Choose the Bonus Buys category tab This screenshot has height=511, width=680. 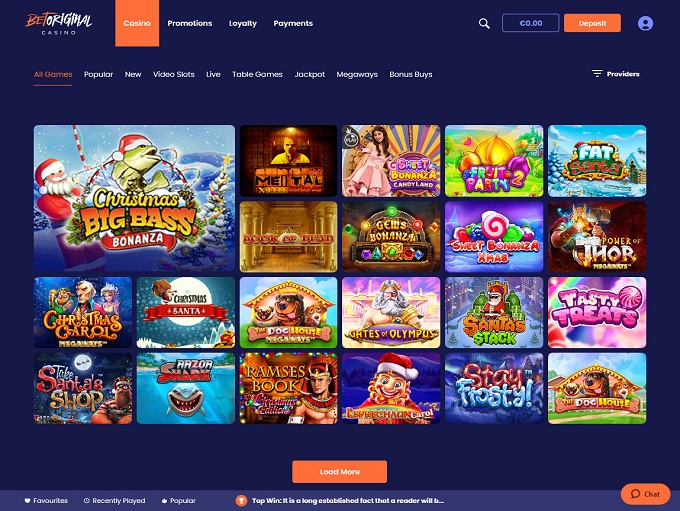coord(411,74)
